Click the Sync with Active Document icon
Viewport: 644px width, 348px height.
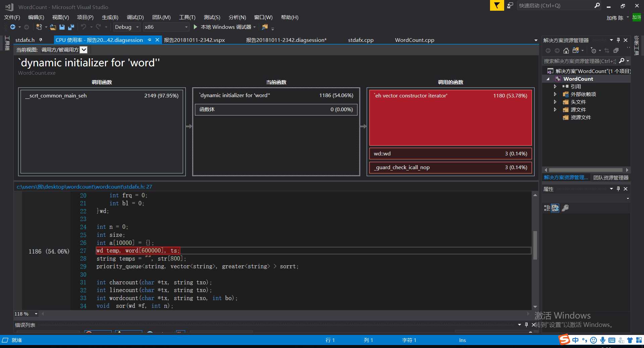(x=607, y=51)
